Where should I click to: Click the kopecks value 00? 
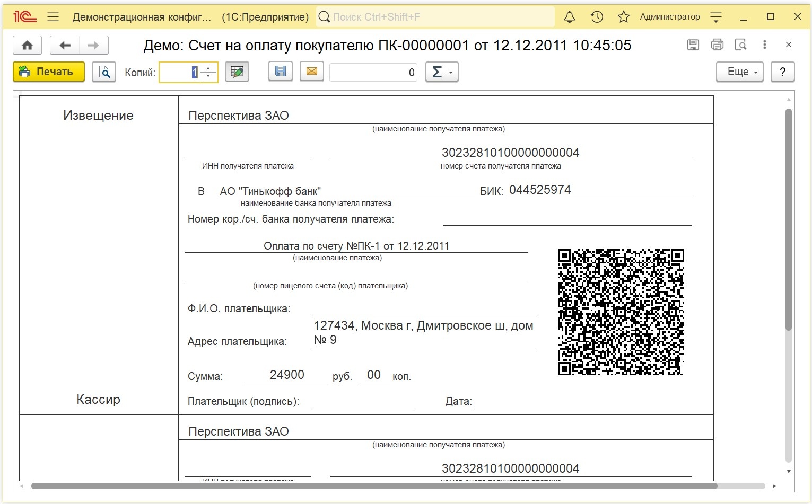click(374, 375)
